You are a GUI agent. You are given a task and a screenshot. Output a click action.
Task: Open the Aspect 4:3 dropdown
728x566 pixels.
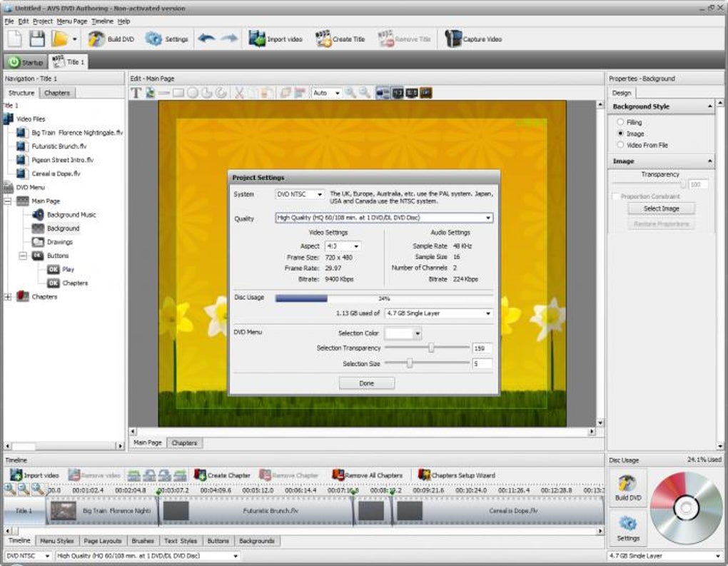[343, 246]
